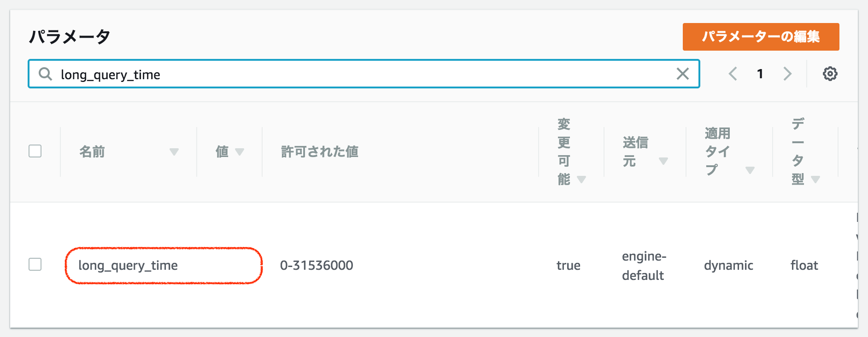
Task: Open the 値 column sort arrow
Action: coord(239,151)
